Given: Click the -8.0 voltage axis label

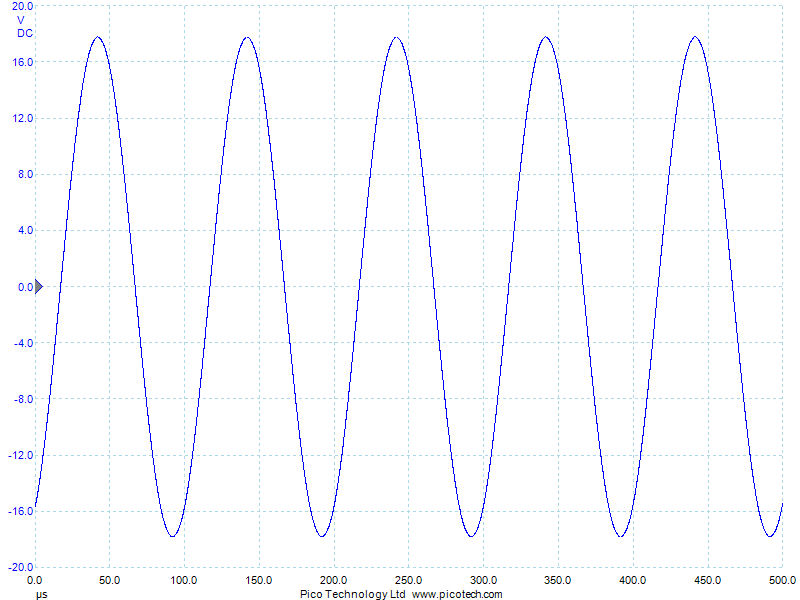Looking at the screenshot, I should [23, 399].
